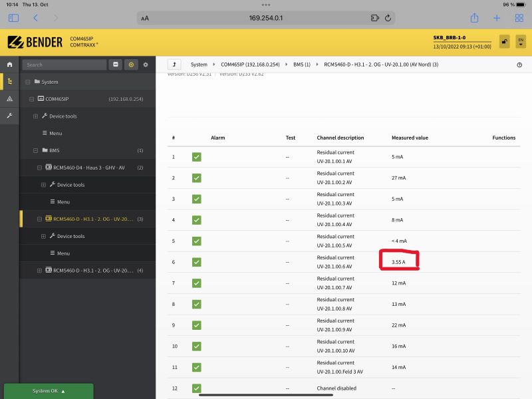
Task: Click System breadcrumb link
Action: [x=199, y=65]
